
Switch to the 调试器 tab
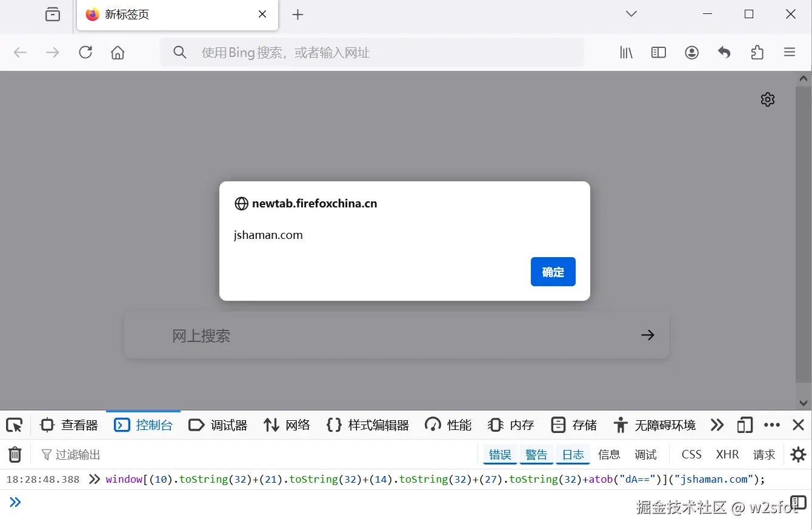218,425
